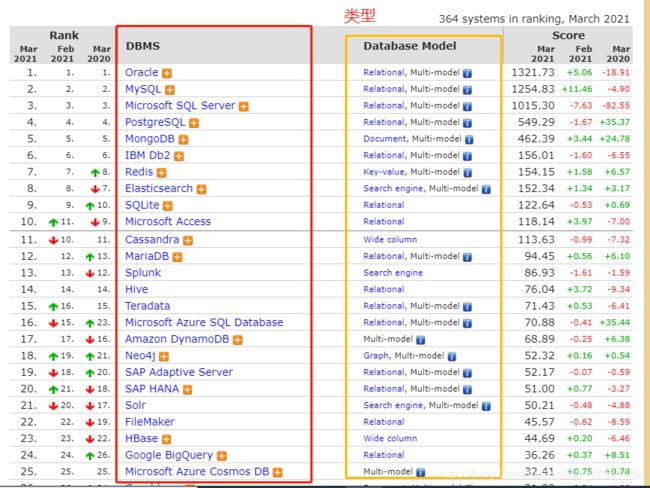Open the PostgreSQL link
The height and width of the screenshot is (488, 650).
coord(155,122)
